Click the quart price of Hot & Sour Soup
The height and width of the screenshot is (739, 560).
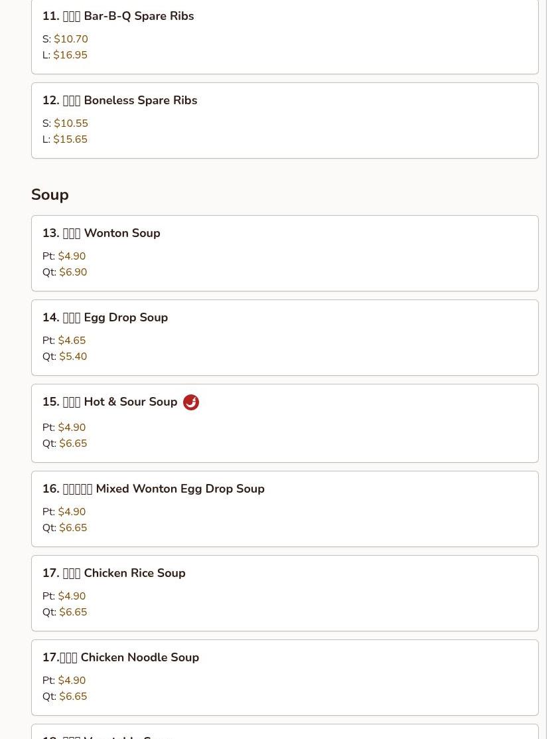click(73, 444)
